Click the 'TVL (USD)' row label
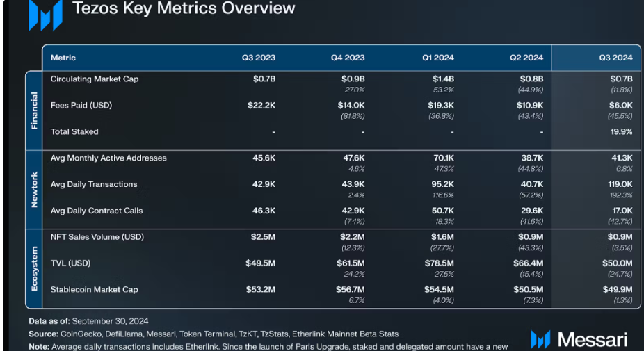 [x=70, y=263]
